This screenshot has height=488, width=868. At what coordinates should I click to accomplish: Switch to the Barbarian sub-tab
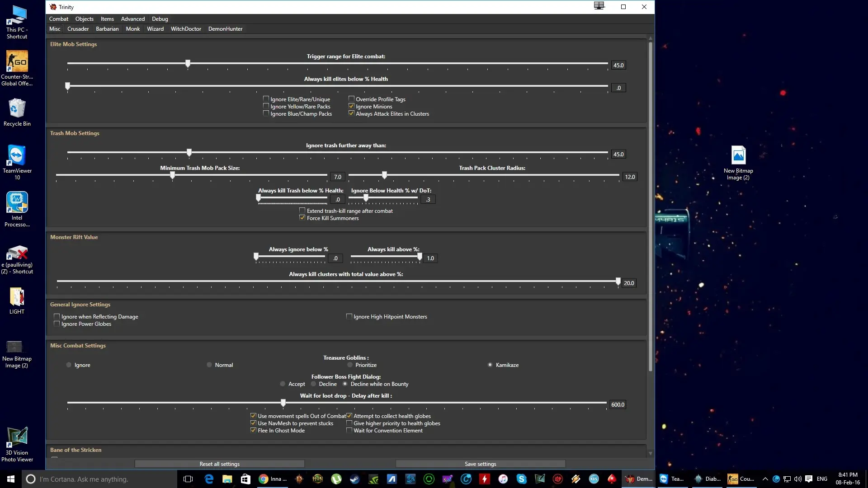107,29
